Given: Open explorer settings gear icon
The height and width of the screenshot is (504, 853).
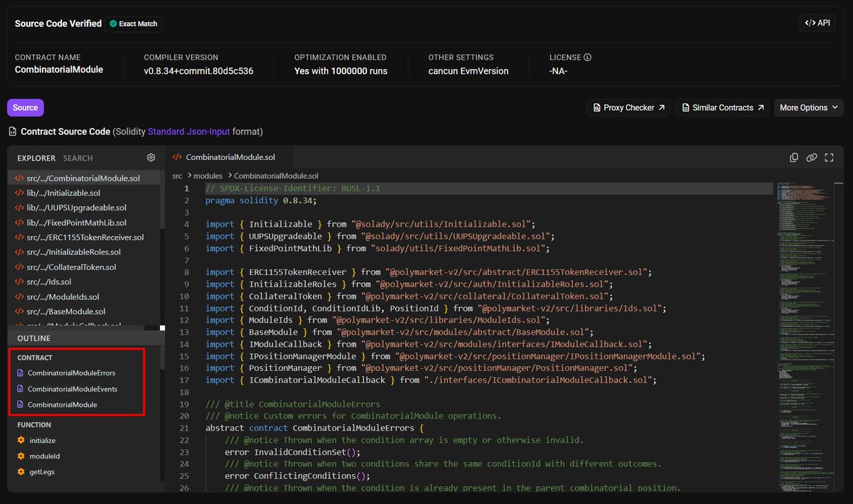Looking at the screenshot, I should 151,158.
